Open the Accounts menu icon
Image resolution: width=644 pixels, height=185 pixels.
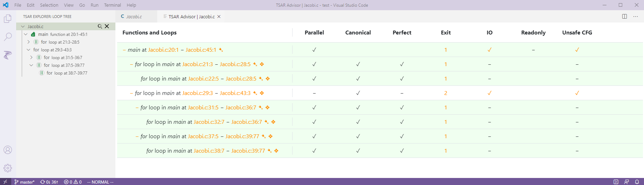click(x=8, y=150)
